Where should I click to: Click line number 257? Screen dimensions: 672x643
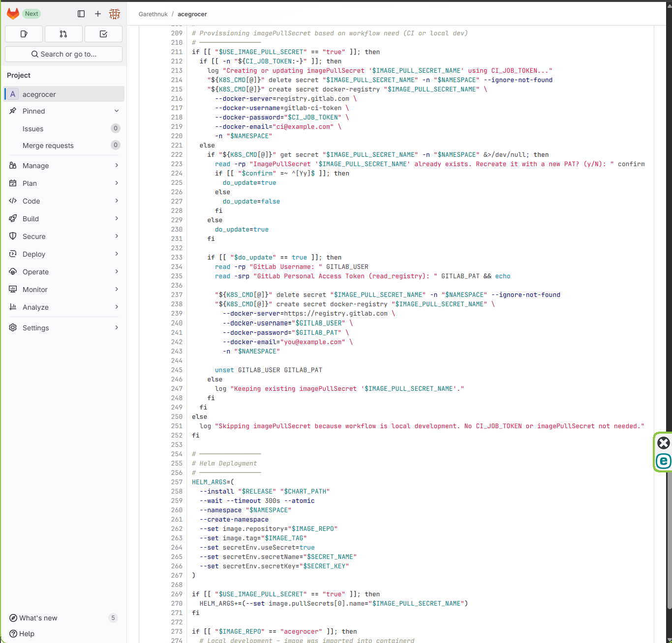177,482
